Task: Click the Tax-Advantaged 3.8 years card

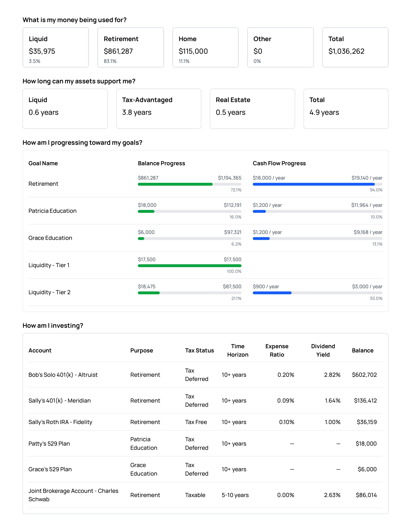Action: [x=158, y=109]
